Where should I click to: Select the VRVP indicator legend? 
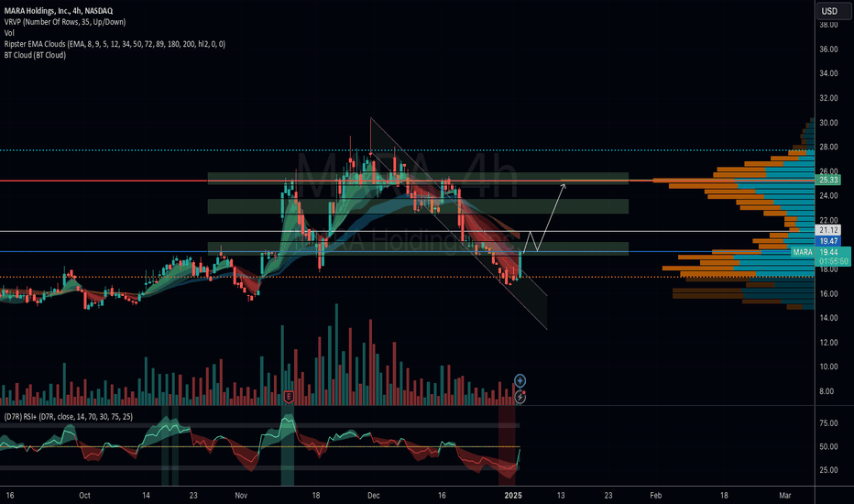(x=65, y=22)
